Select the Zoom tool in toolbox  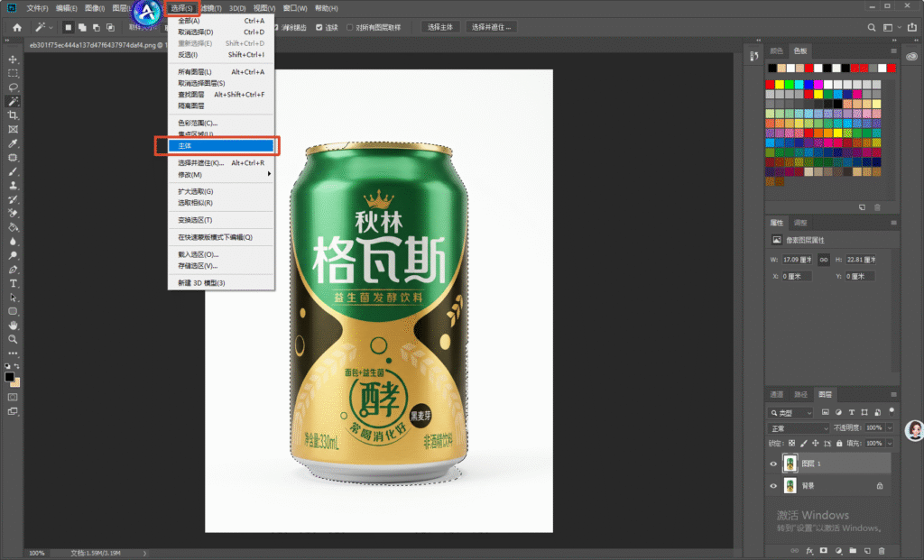13,339
